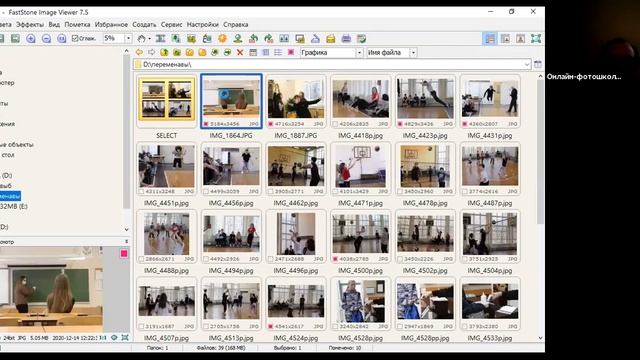Click the pink tagged-files filter icon
The width and height of the screenshot is (640, 360).
tap(291, 52)
